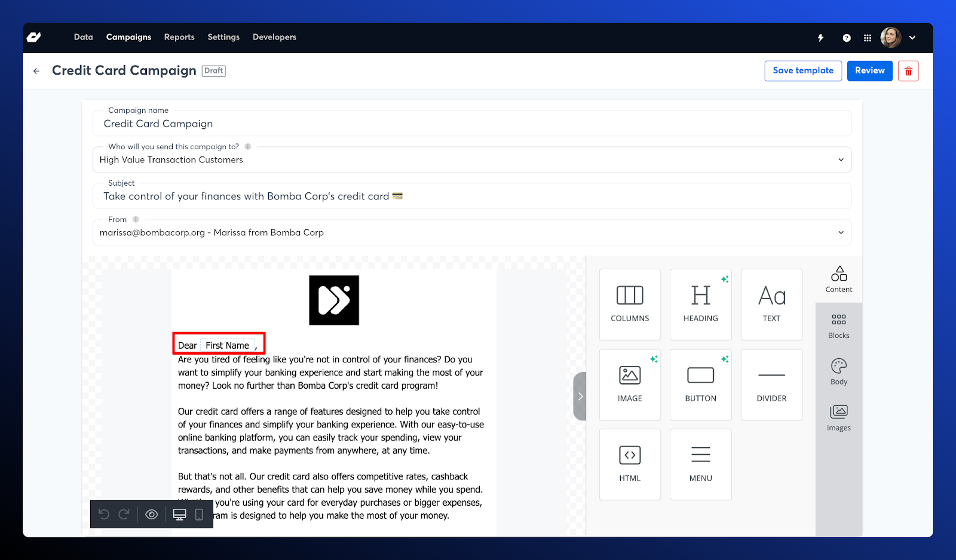The height and width of the screenshot is (560, 956).
Task: Click the Draft status badge
Action: click(x=213, y=70)
